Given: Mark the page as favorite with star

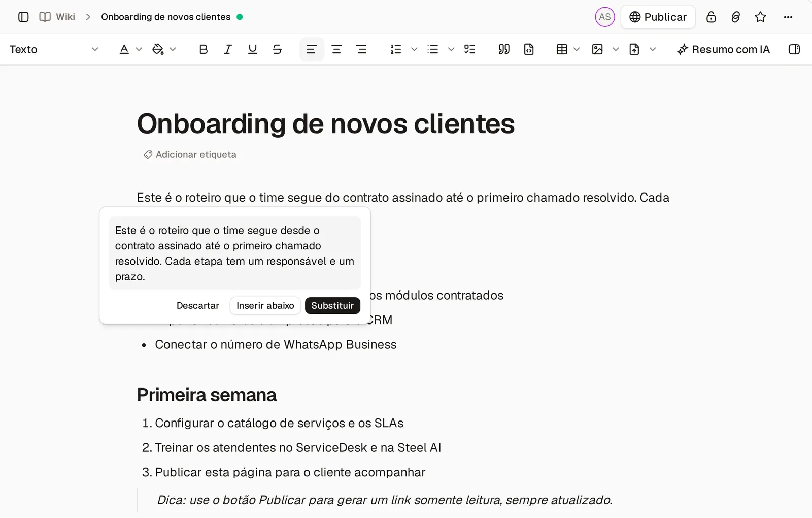Looking at the screenshot, I should tap(760, 17).
